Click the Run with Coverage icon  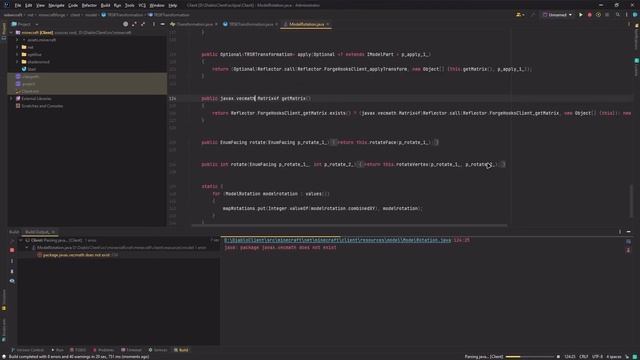(x=598, y=15)
